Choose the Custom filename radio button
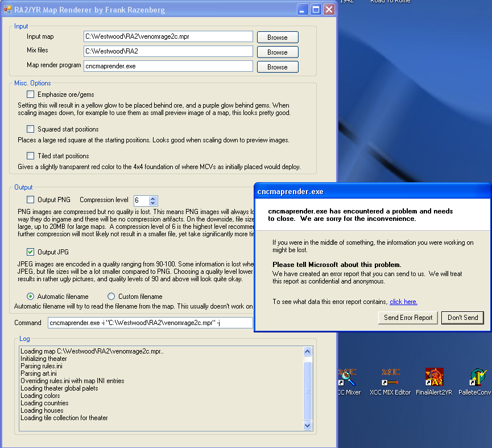492x448 pixels. click(111, 297)
